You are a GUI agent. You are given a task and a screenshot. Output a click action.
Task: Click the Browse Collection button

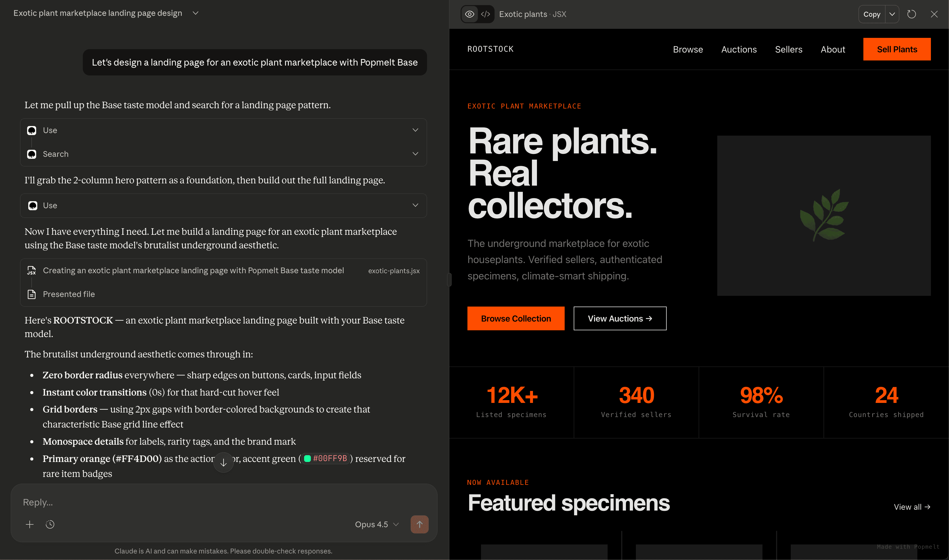515,318
